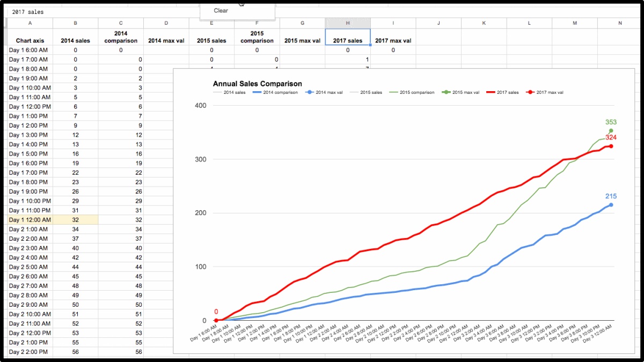
Task: Select column H header
Action: pos(348,23)
